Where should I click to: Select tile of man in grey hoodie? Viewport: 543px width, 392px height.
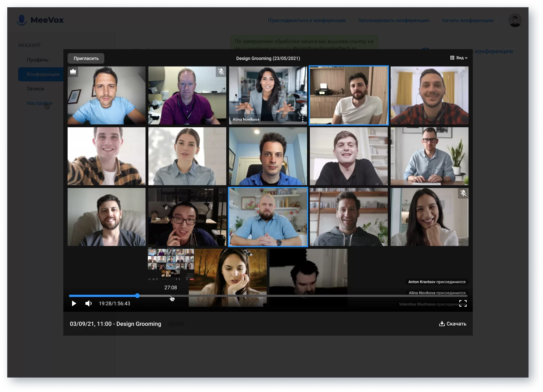(x=349, y=217)
